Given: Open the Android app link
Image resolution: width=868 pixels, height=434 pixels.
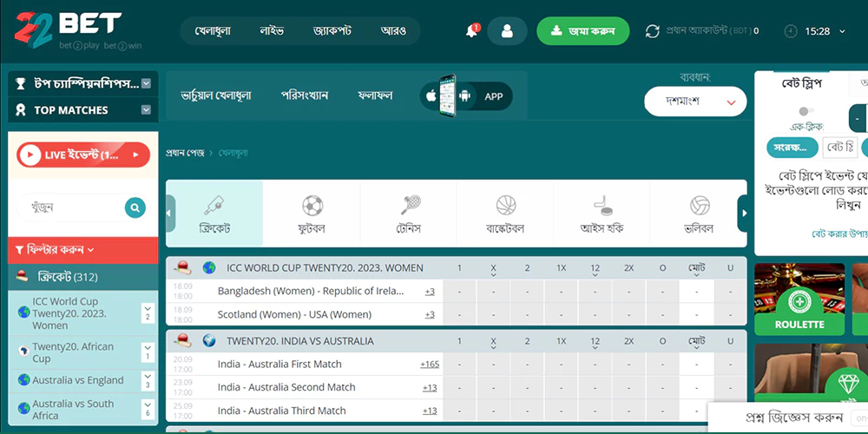Looking at the screenshot, I should (x=464, y=96).
